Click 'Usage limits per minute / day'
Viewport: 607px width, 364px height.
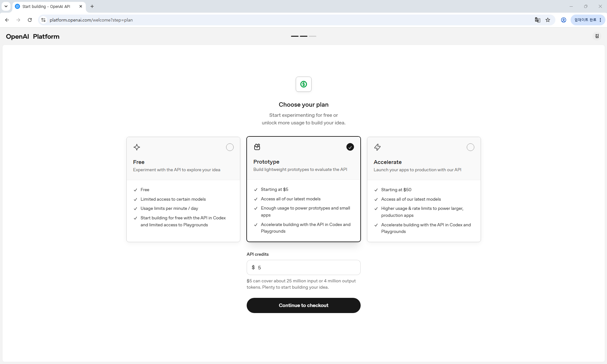(x=169, y=209)
